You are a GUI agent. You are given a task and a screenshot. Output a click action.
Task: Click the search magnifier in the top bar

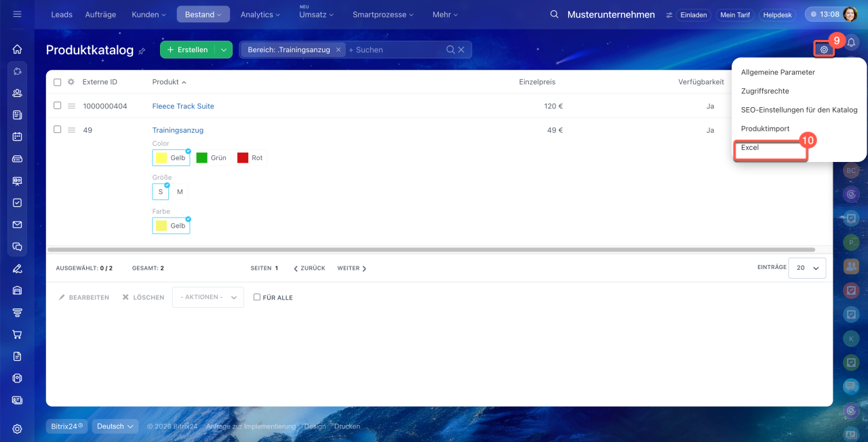(554, 14)
